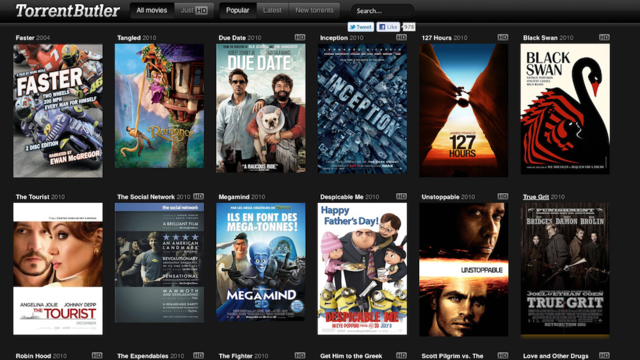This screenshot has height=360, width=640.
Task: Click the HD icon next to Due Date
Action: (x=300, y=37)
